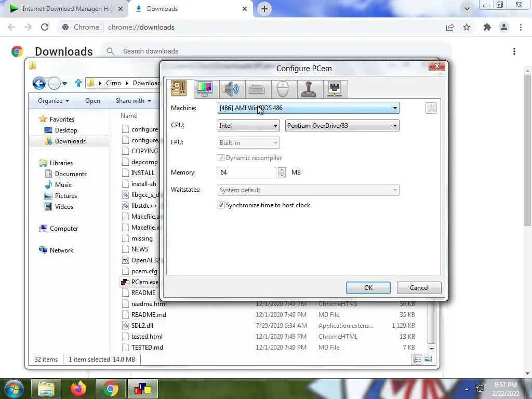Open Chrome profile avatar icon
The width and height of the screenshot is (532, 399).
click(x=504, y=27)
